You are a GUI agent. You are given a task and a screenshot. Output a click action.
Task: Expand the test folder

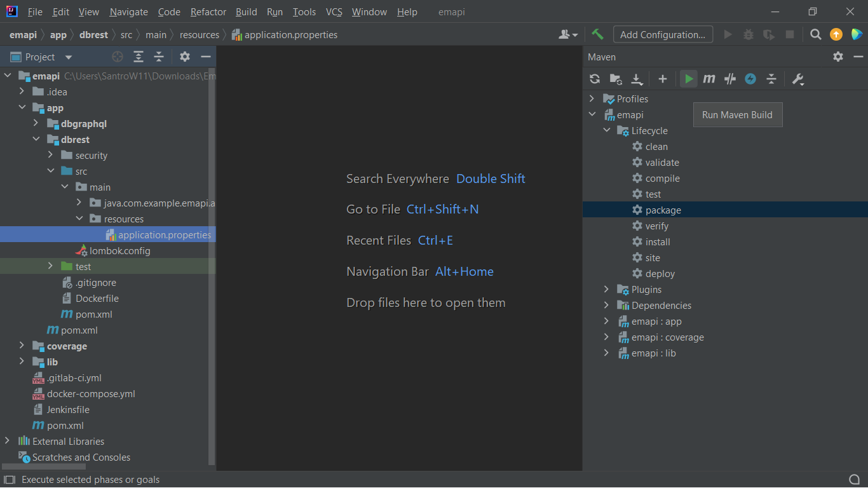(50, 267)
